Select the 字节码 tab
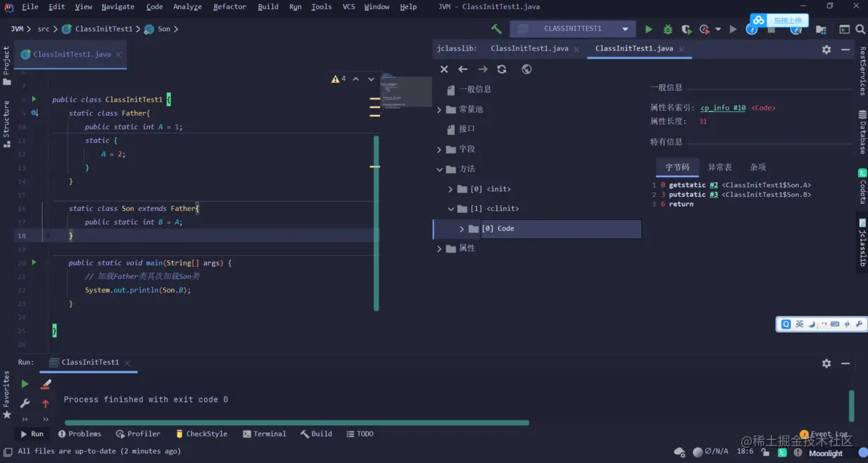Viewport: 868px width, 463px height. (x=677, y=167)
